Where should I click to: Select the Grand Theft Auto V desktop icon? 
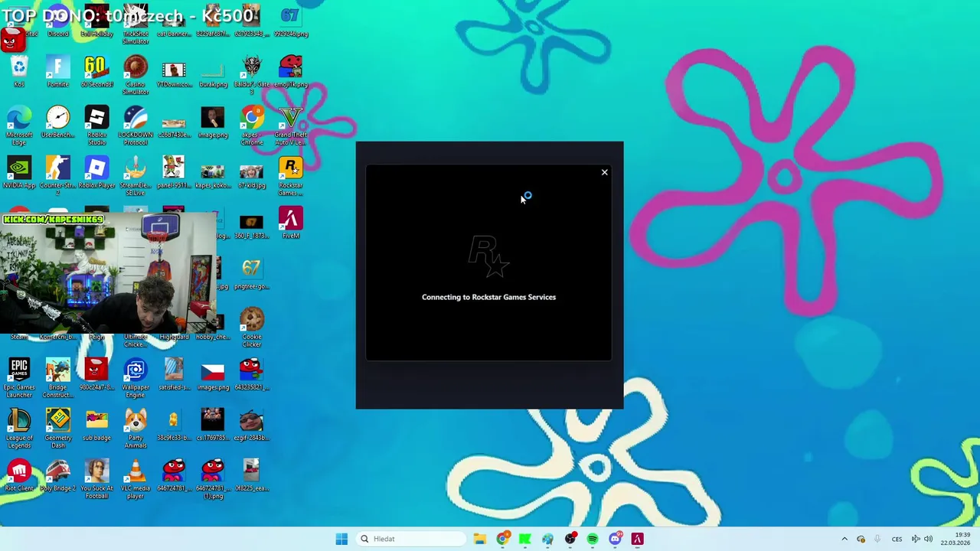(x=290, y=126)
